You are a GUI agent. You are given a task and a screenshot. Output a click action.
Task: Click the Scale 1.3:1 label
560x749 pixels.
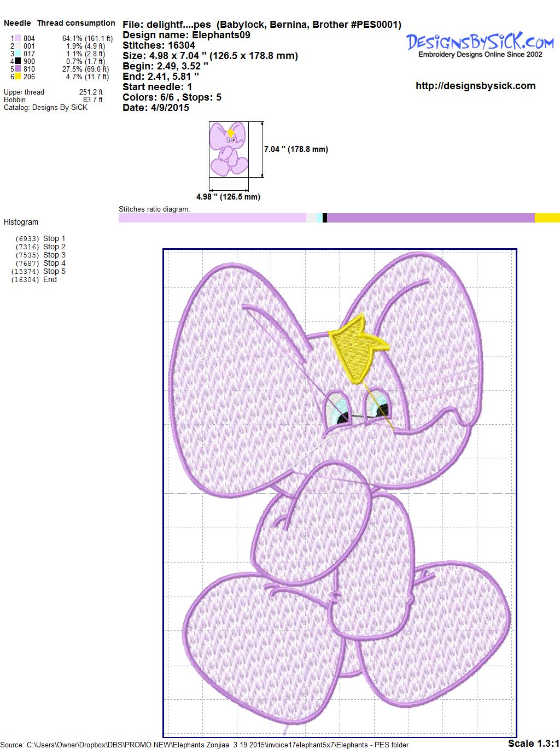(x=533, y=743)
